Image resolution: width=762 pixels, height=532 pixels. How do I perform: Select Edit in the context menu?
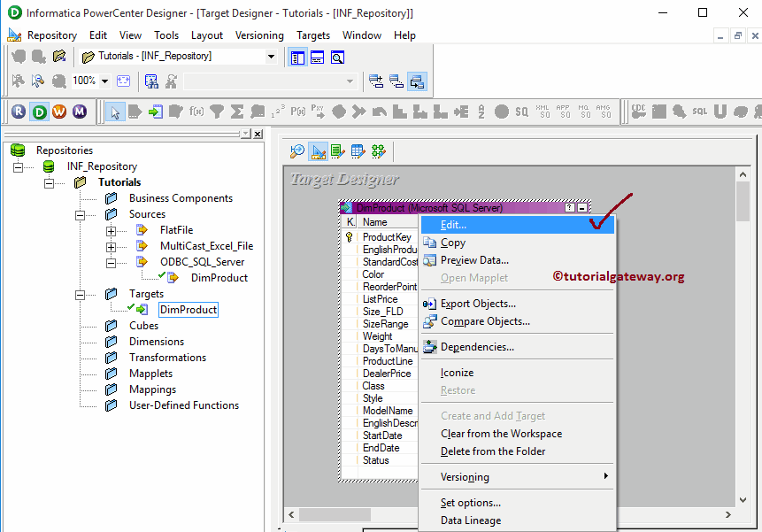[452, 224]
